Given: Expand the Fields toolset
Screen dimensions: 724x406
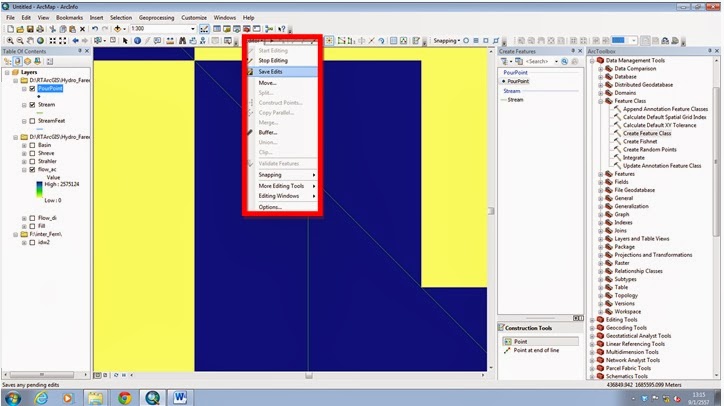Looking at the screenshot, I should 601,182.
